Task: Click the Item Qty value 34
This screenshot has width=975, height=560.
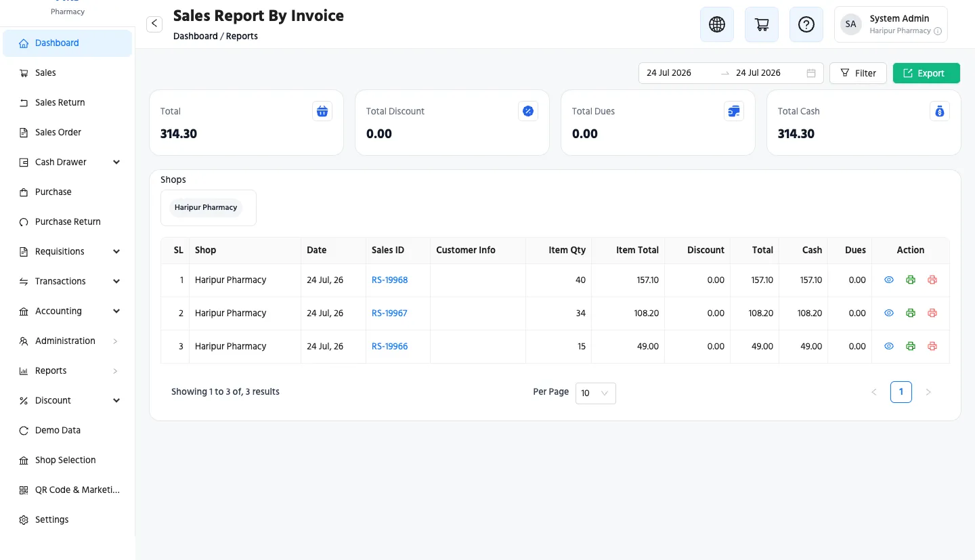Action: pos(580,313)
